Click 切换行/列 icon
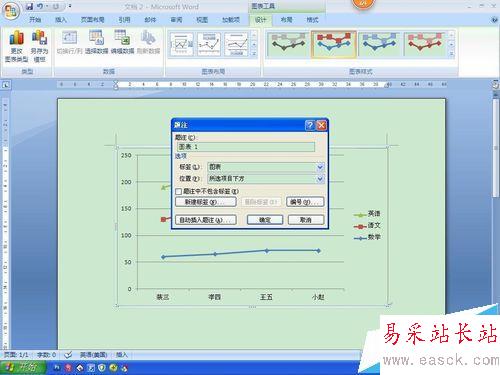Screen dimensions: 500x375 (x=69, y=42)
